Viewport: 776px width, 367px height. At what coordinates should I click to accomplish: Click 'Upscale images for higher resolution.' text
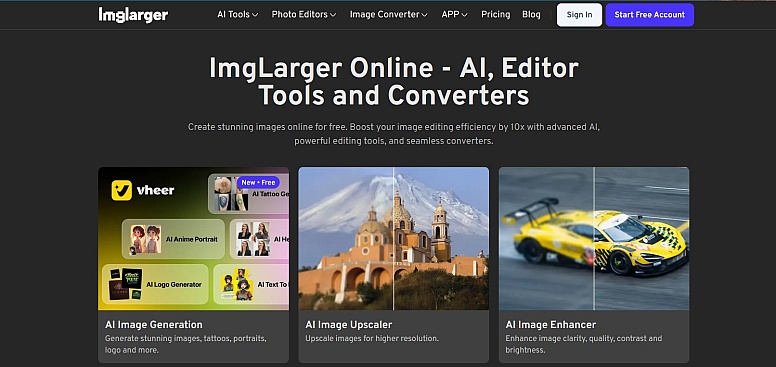372,339
